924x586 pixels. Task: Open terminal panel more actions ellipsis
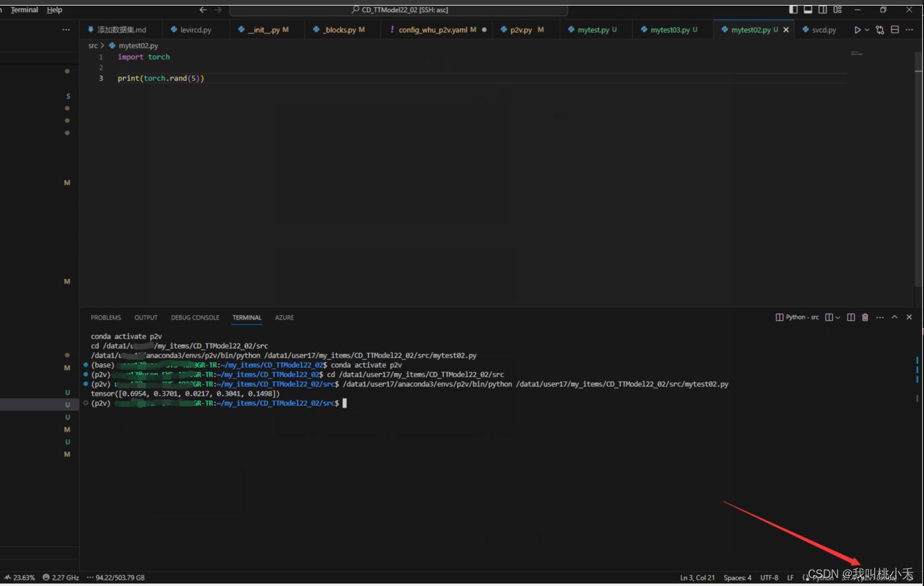point(880,317)
